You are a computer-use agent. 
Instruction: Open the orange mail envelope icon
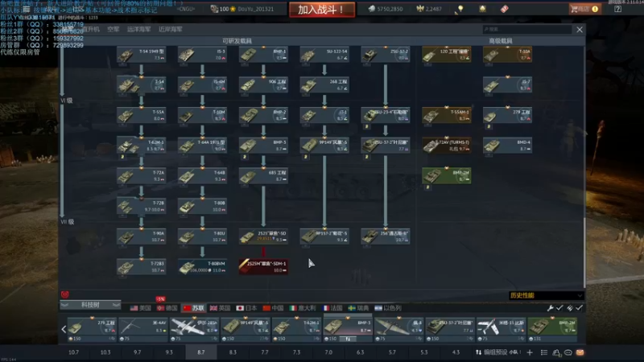[580, 352]
